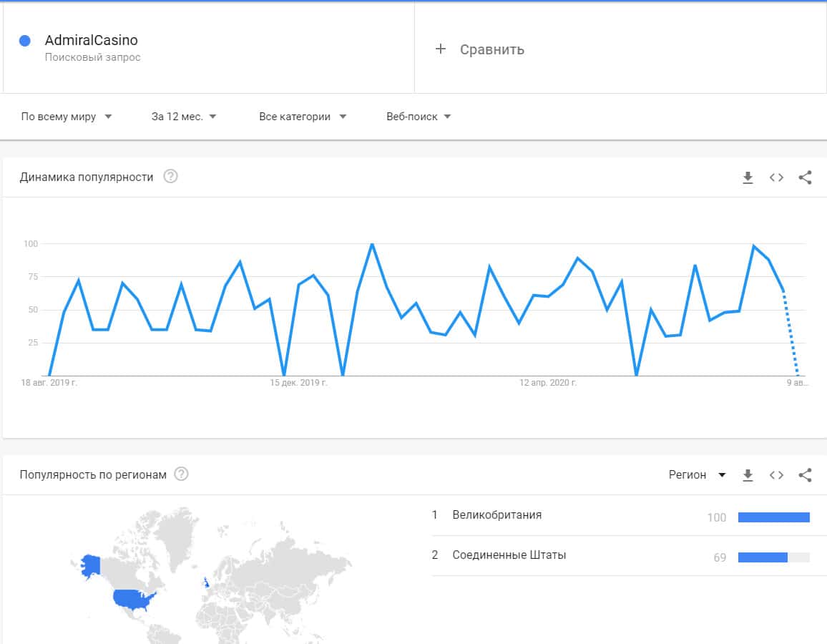
Task: Open the Все категории dropdown
Action: (302, 117)
